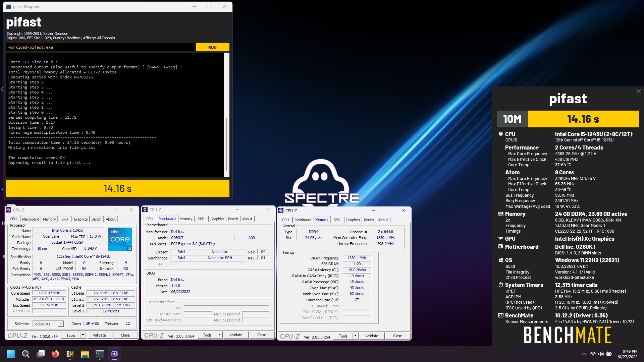Image resolution: width=644 pixels, height=362 pixels.
Task: Click 10M digits label in BenchMate panel
Action: click(512, 119)
